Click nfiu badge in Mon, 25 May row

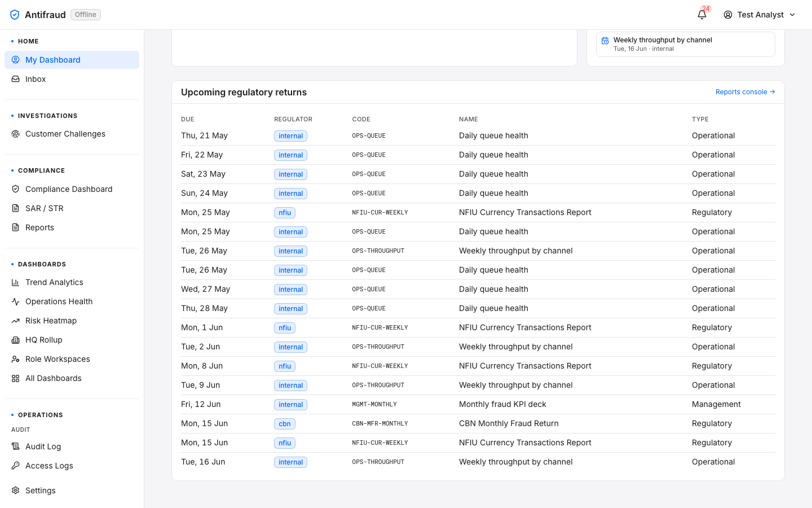[285, 213]
